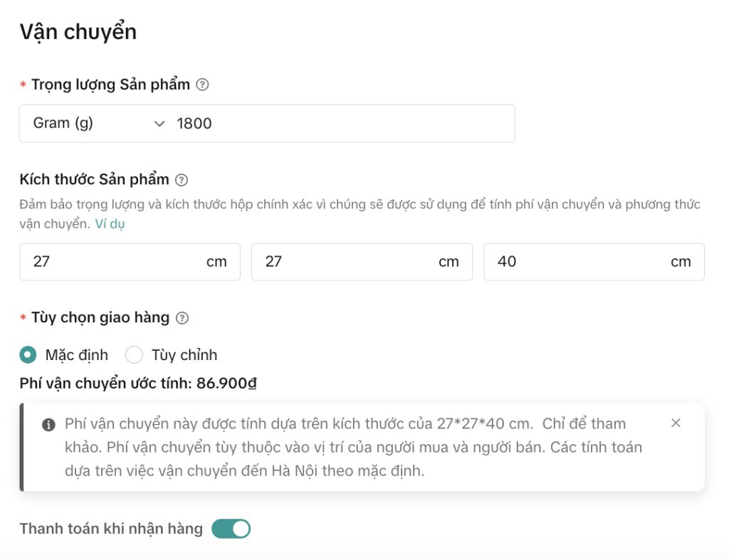Select the Mặc định delivery option
The height and width of the screenshot is (560, 729).
28,354
